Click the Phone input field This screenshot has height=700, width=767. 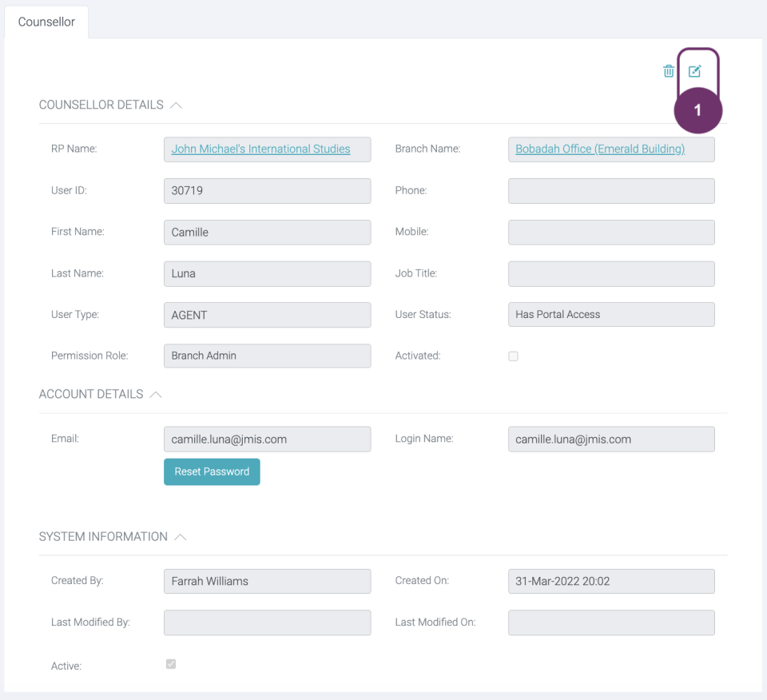[611, 191]
